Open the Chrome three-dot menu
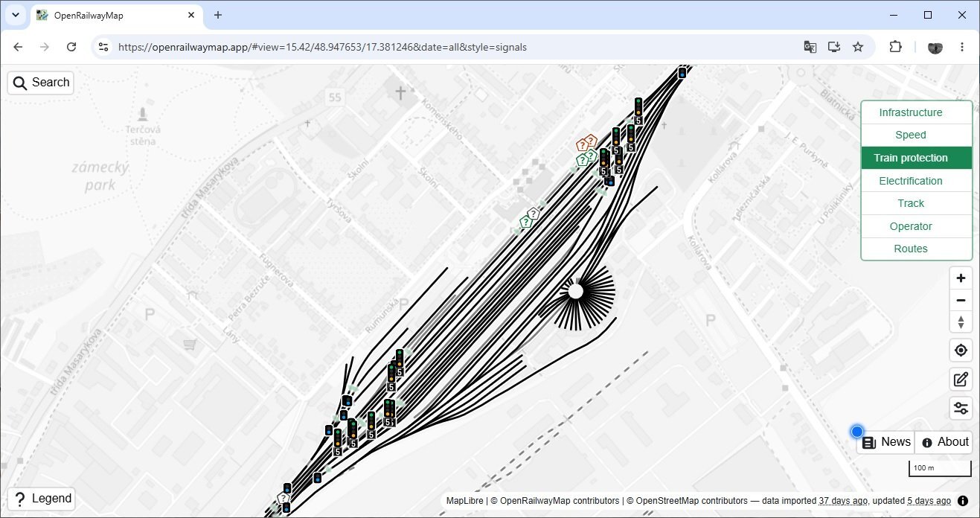The image size is (980, 518). tap(964, 47)
